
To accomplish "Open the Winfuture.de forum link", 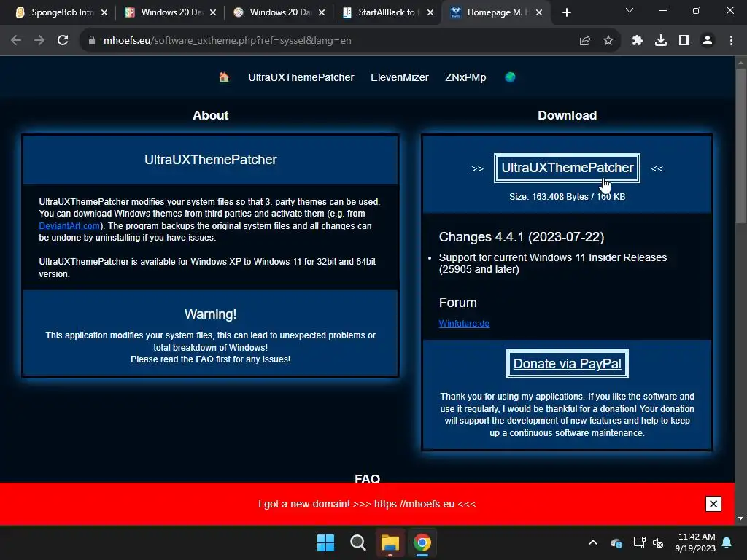I will 464,323.
